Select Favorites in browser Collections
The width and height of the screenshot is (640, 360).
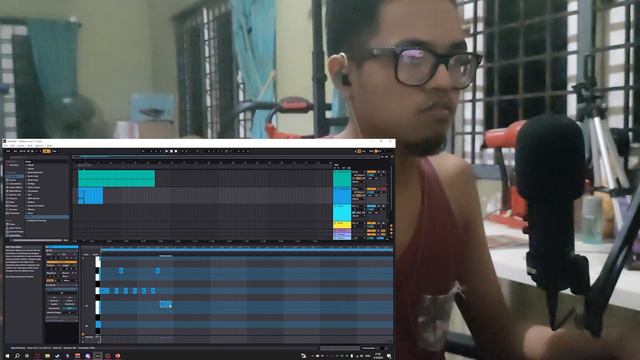point(13,165)
